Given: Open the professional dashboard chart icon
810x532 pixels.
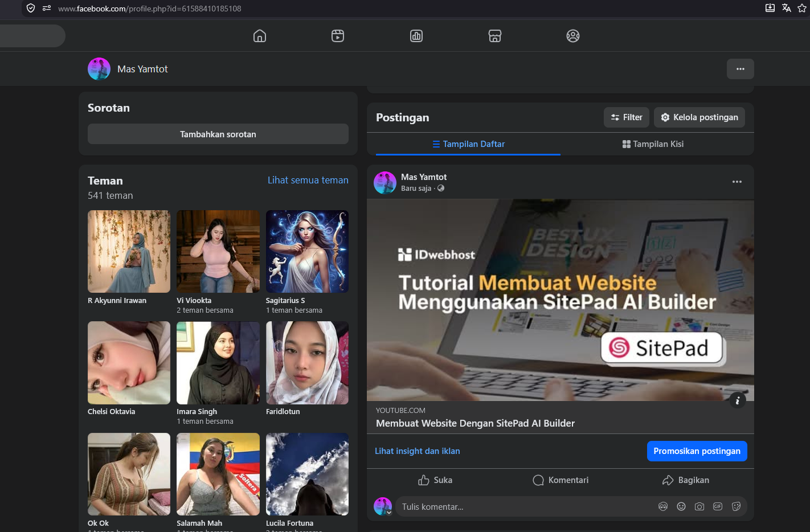Looking at the screenshot, I should tap(416, 36).
